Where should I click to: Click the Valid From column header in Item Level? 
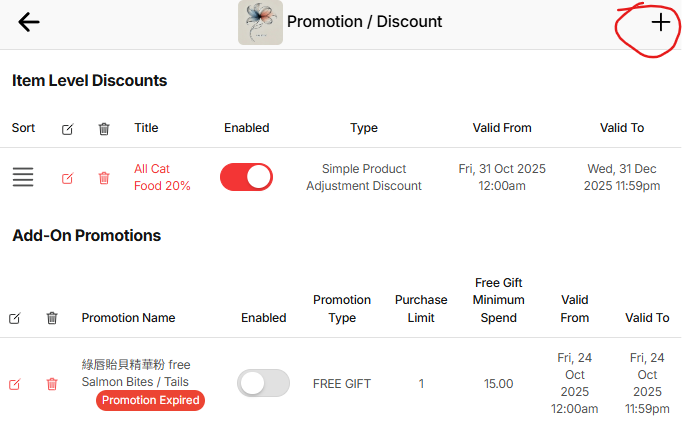point(502,128)
